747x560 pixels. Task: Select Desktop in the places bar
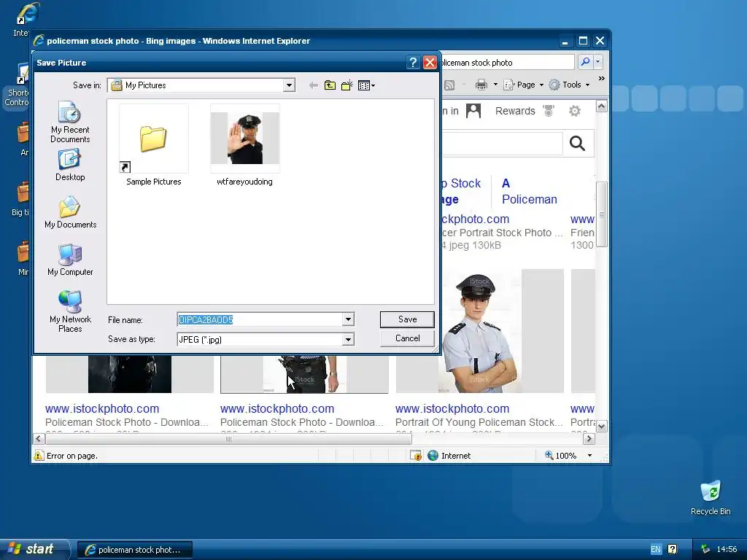(70, 165)
